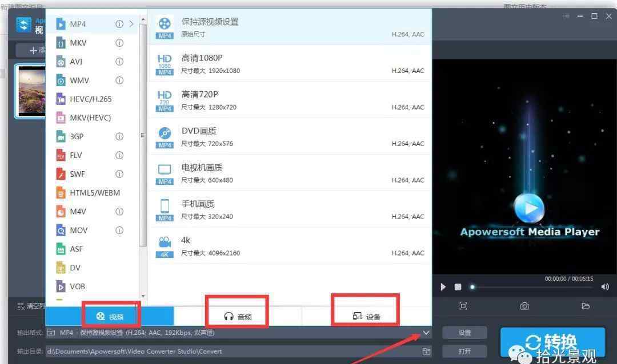617x364 pixels.
Task: Open info icon next to 3GP
Action: click(119, 137)
